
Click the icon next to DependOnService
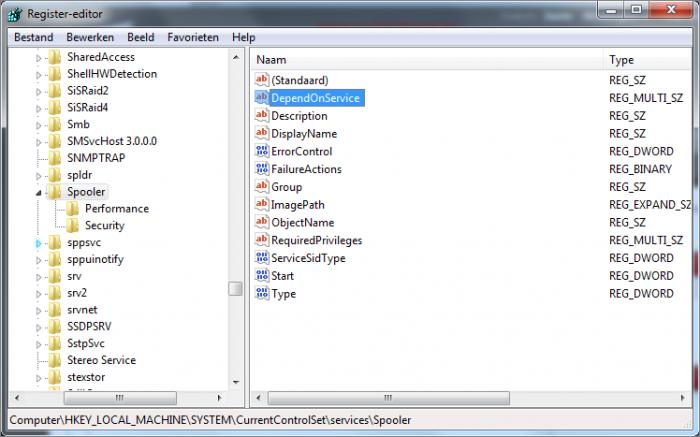(x=262, y=97)
